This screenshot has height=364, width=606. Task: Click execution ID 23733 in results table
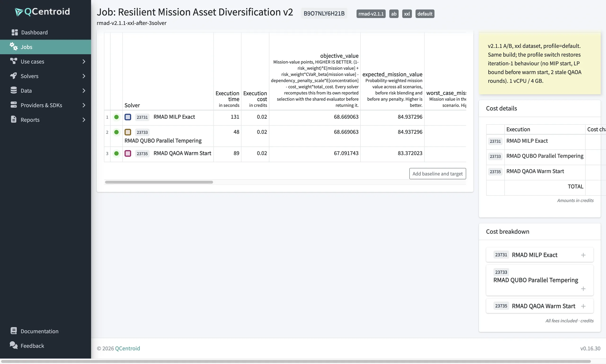coord(142,133)
